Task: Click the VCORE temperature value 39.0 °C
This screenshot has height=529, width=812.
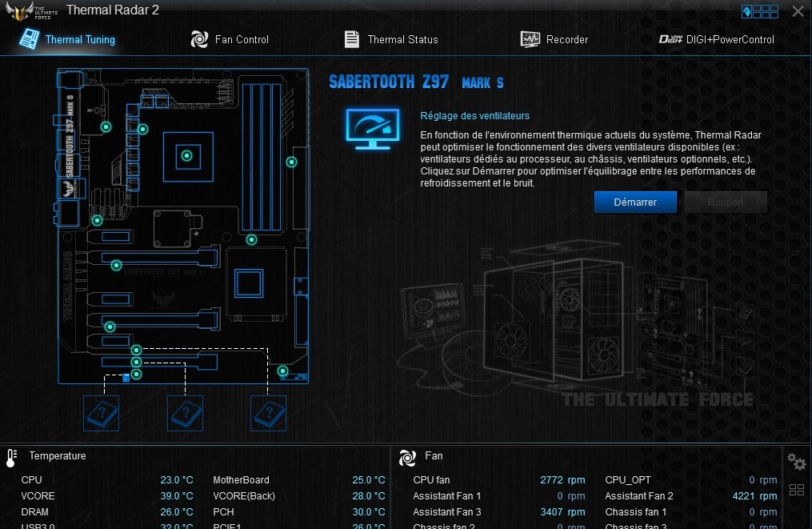Action: click(x=177, y=496)
